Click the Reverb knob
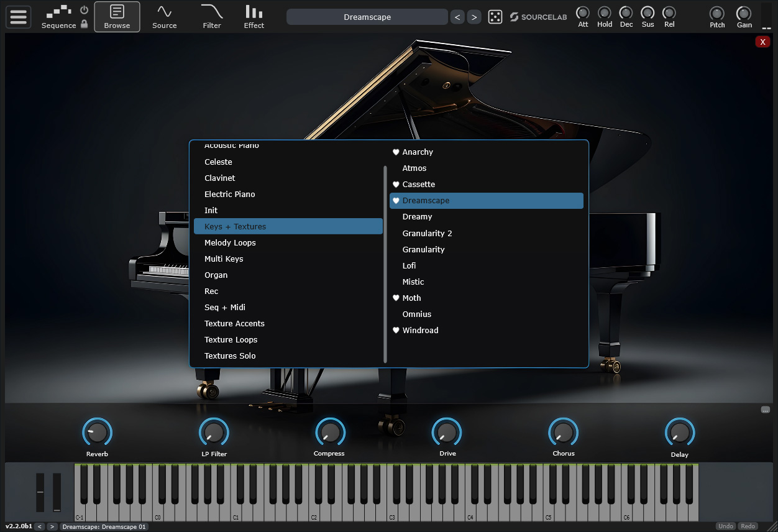 [x=97, y=432]
